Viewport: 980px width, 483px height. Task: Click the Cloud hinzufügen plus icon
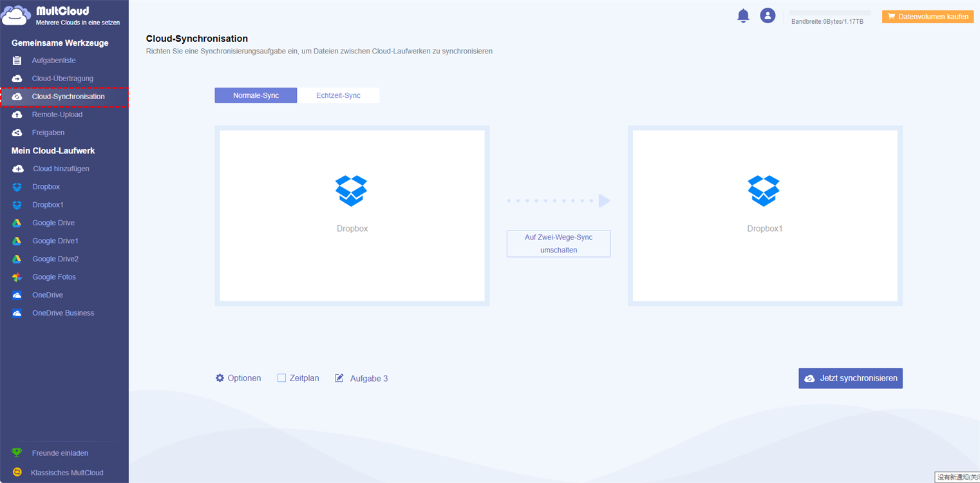[x=18, y=169]
